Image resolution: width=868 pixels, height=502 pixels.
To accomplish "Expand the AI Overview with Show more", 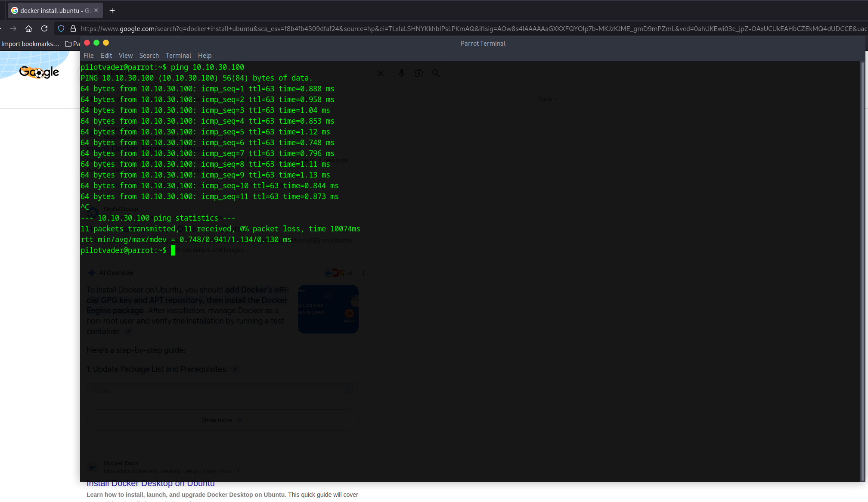I will coord(222,420).
